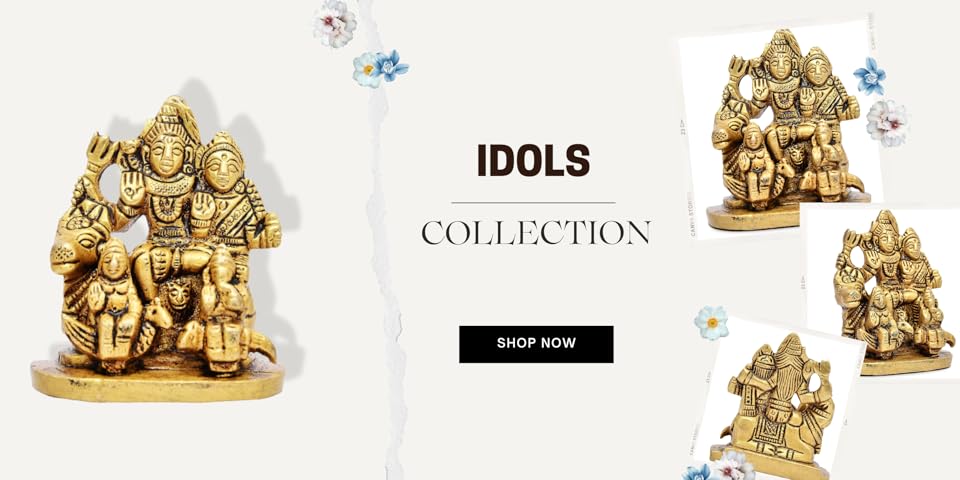Select the IDOLS heading text

533,160
